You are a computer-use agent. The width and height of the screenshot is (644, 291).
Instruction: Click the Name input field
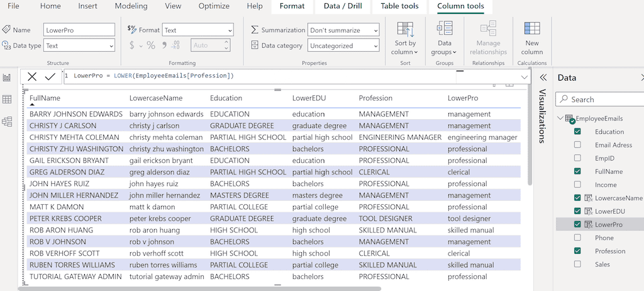tap(79, 30)
